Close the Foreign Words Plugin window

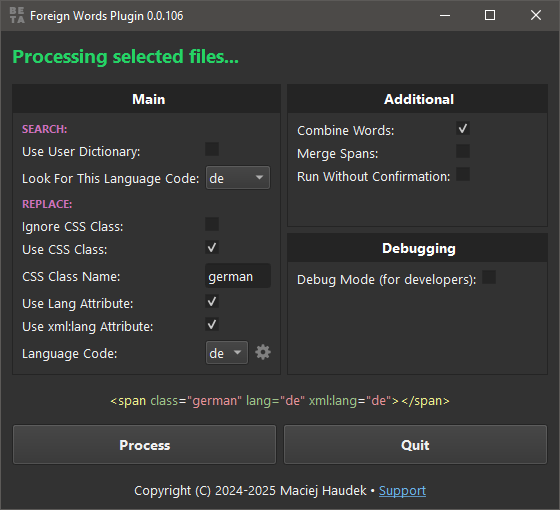[x=536, y=15]
